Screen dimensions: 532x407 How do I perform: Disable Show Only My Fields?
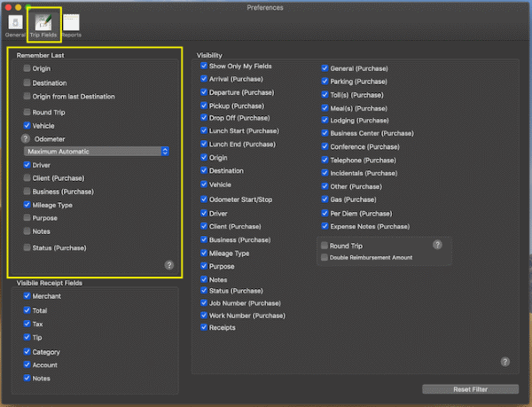coord(204,67)
